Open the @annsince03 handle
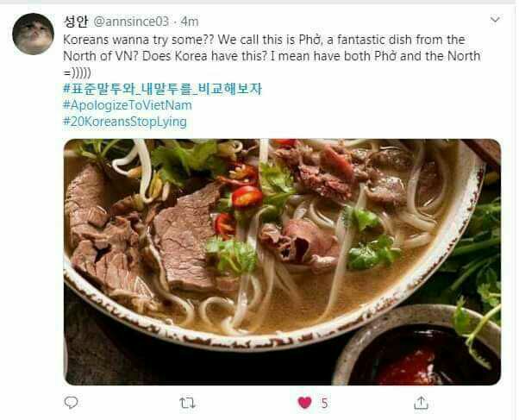 [x=131, y=22]
